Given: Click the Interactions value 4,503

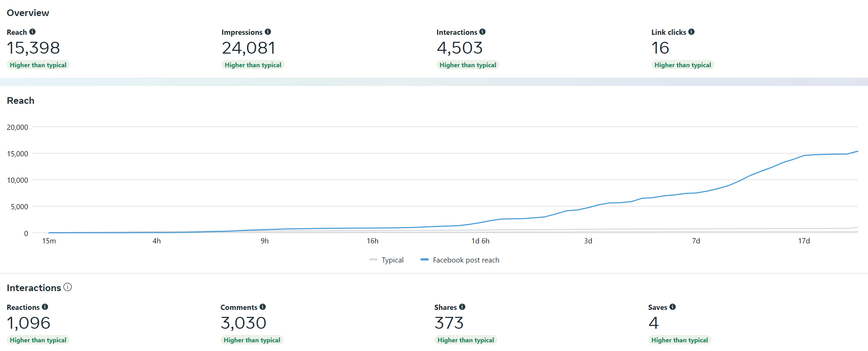Looking at the screenshot, I should click(460, 48).
